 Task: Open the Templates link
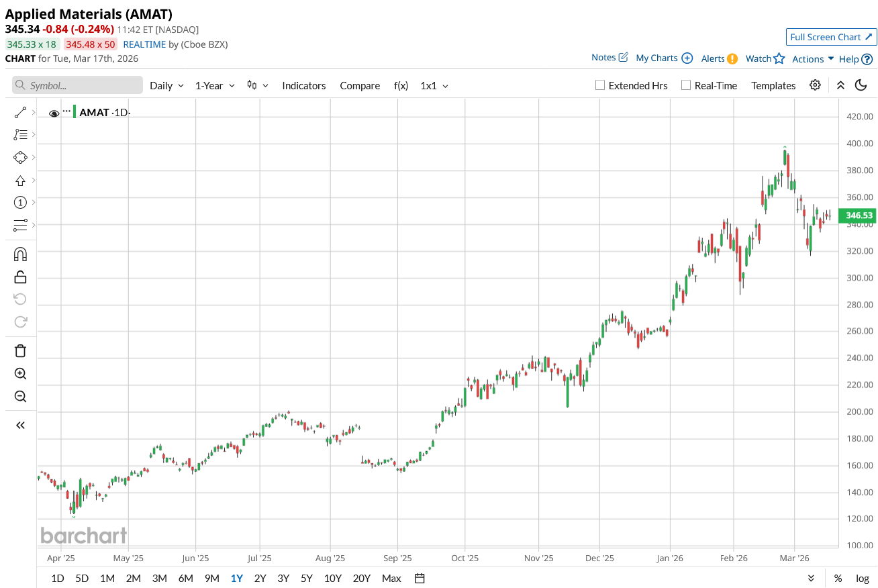point(773,86)
